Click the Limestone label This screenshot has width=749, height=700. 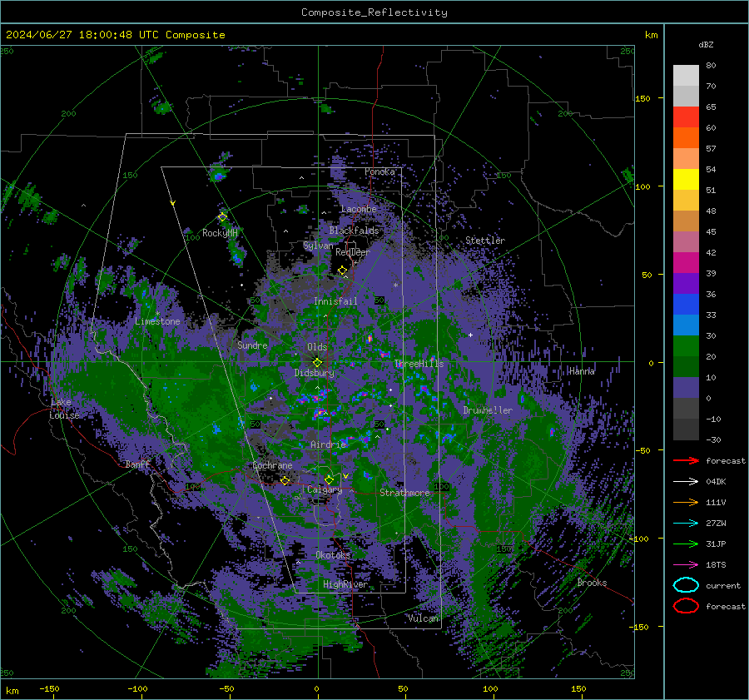[157, 321]
